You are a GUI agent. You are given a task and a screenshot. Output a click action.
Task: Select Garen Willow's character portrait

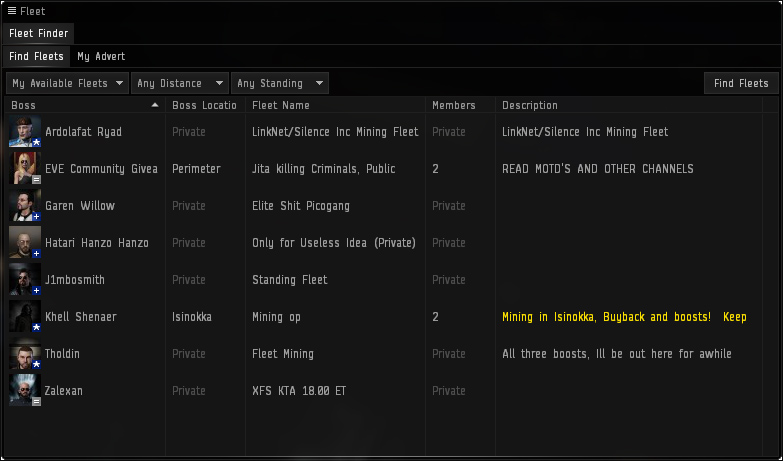[x=25, y=206]
